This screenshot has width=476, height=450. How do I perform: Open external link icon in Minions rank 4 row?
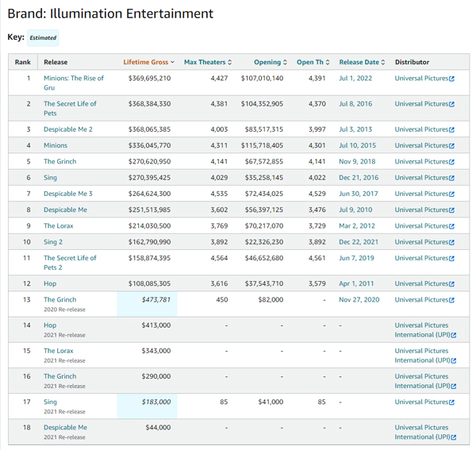click(x=451, y=146)
